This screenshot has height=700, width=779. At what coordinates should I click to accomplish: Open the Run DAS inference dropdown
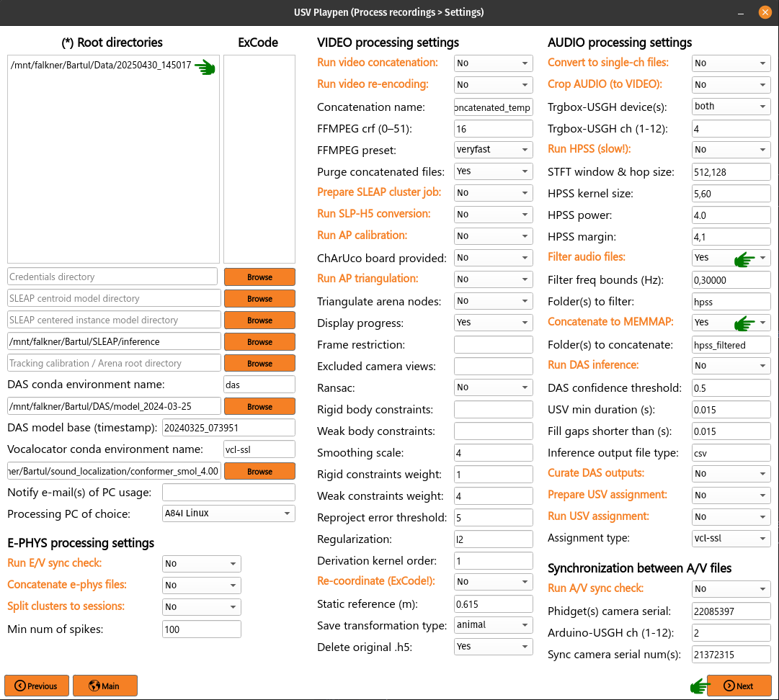click(x=731, y=365)
